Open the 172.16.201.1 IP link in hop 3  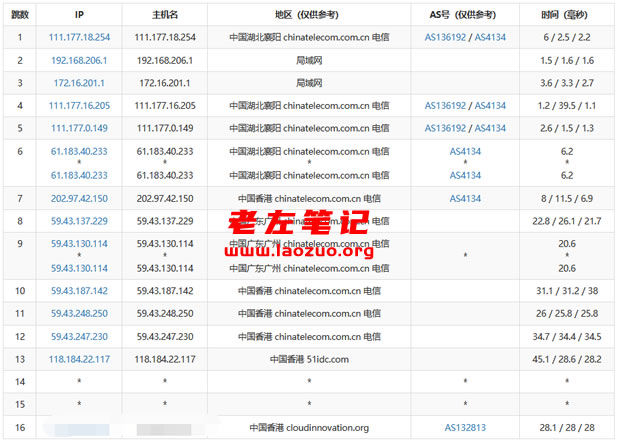click(80, 82)
